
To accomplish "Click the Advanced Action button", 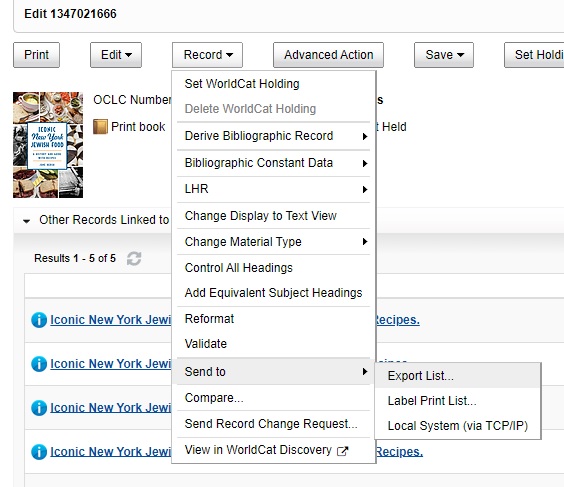I will click(x=328, y=55).
